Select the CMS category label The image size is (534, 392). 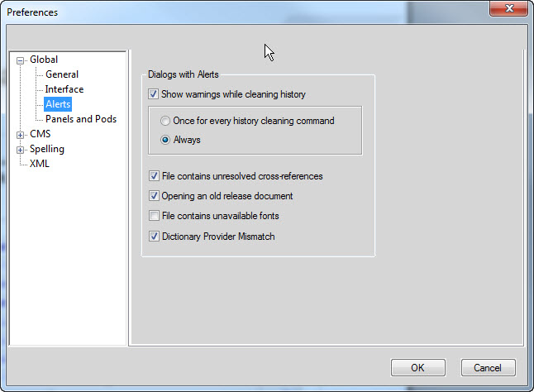41,134
